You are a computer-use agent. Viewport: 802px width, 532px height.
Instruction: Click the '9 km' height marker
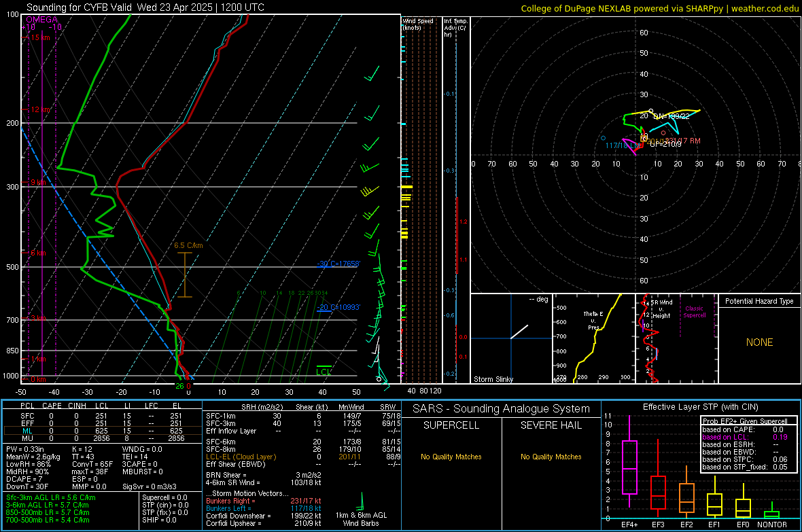coord(38,182)
